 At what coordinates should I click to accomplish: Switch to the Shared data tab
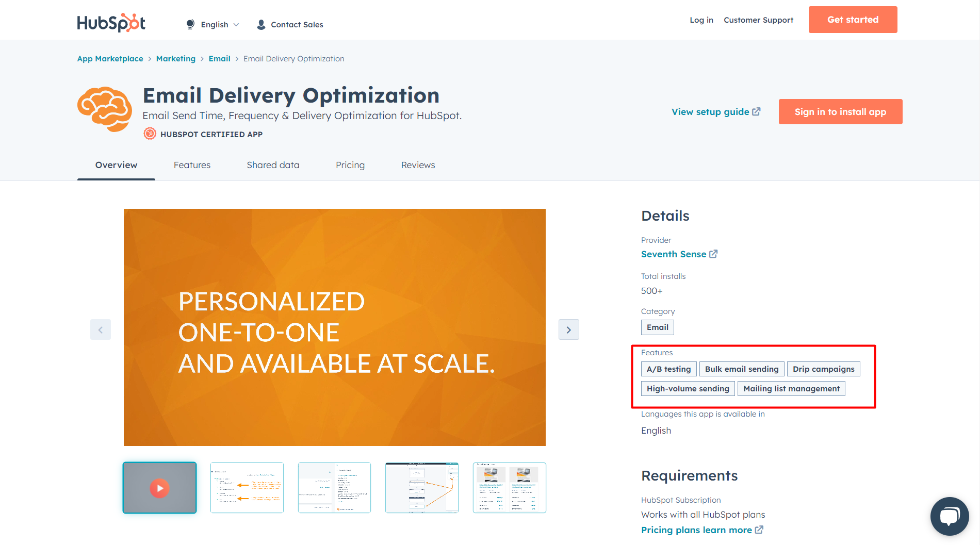pos(273,165)
